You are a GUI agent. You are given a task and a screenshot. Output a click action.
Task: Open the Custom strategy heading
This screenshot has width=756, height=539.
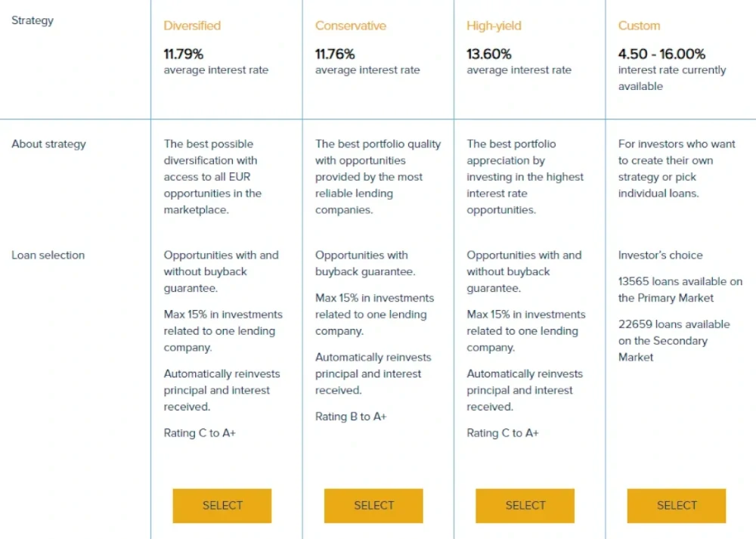639,26
